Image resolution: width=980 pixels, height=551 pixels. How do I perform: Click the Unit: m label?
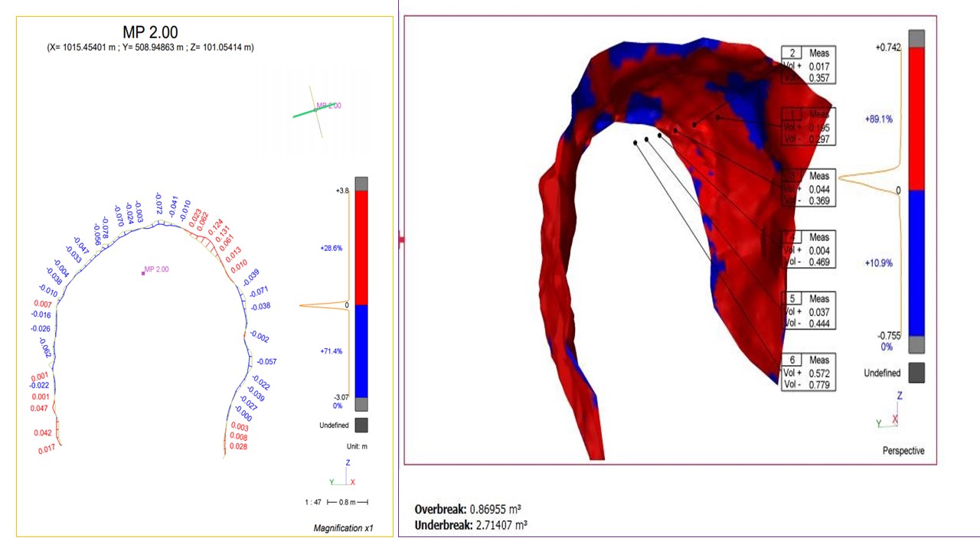357,446
